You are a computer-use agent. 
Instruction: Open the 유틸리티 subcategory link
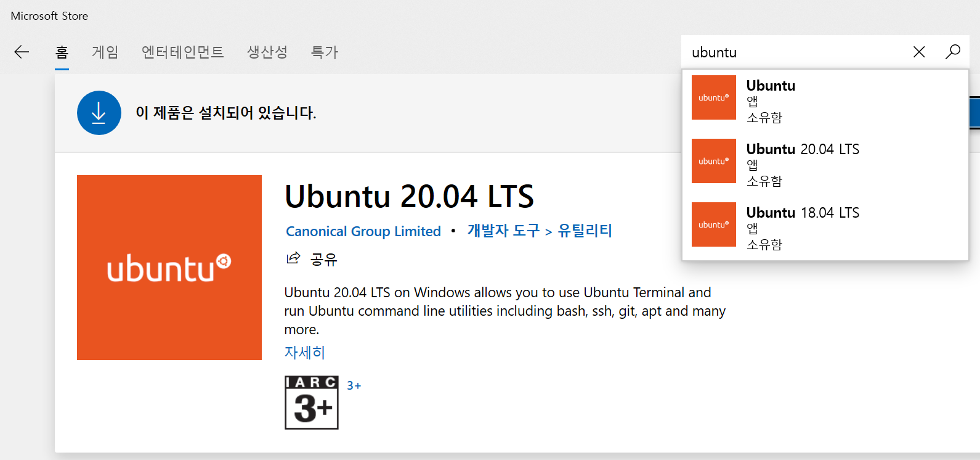585,231
